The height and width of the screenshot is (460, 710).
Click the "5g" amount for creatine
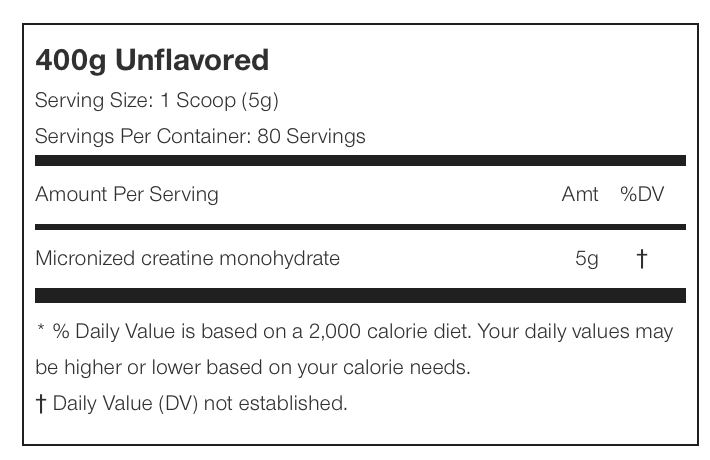point(587,258)
